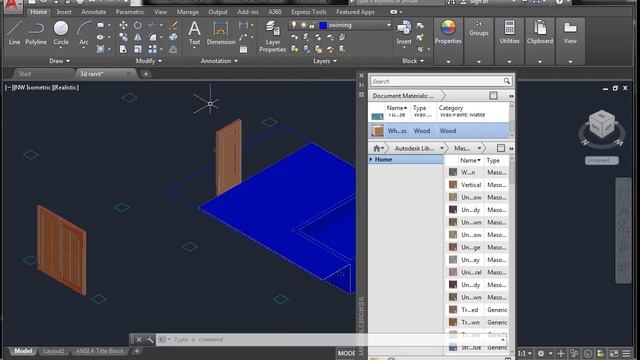
Task: Click the new drawing tab plus button
Action: (x=146, y=74)
